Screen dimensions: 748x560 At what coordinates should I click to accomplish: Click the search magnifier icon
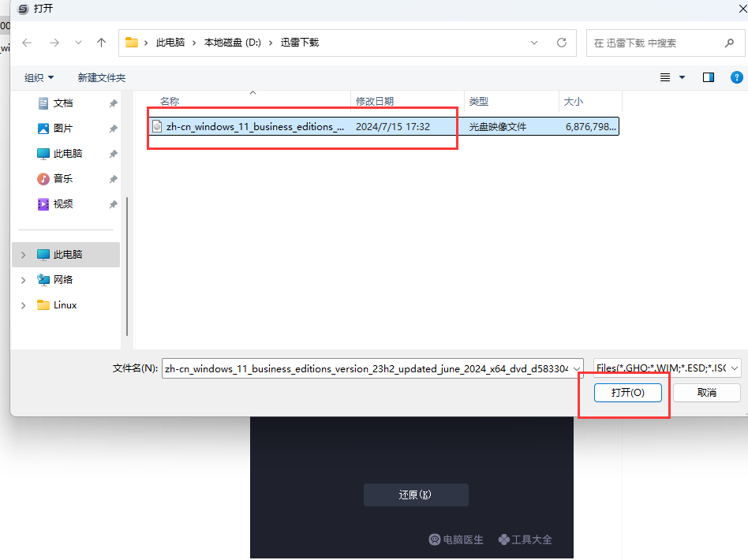[x=729, y=43]
